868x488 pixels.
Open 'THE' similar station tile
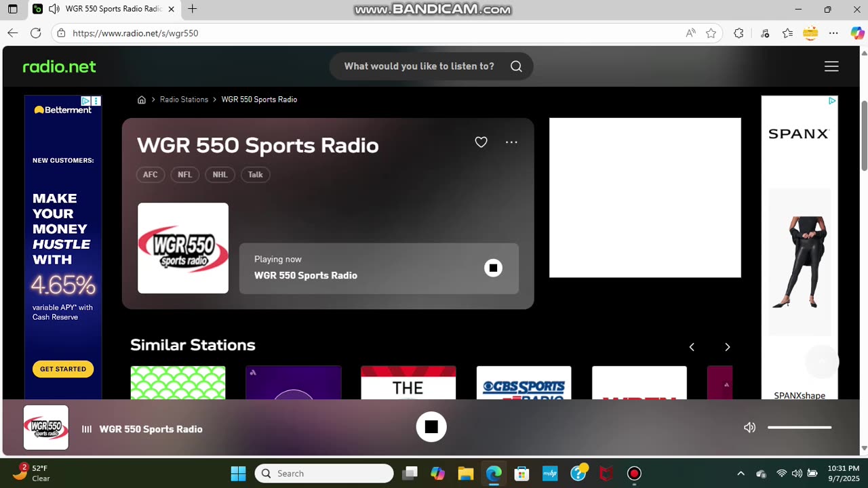point(408,383)
